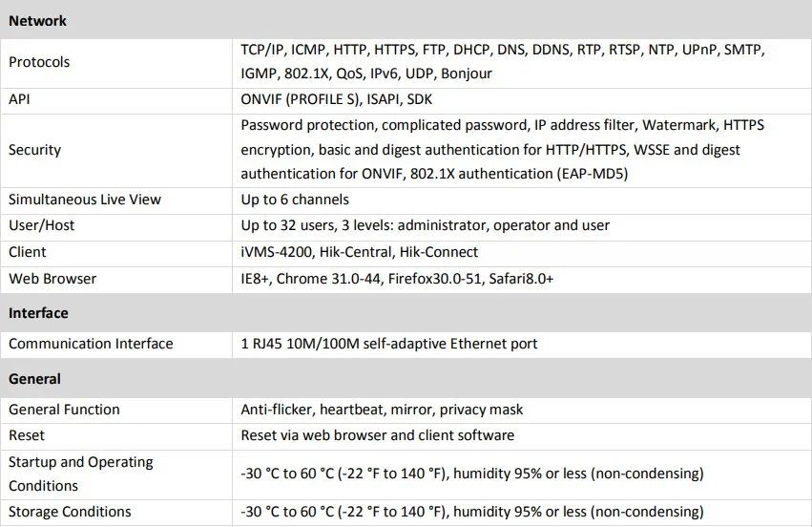812x527 pixels.
Task: Click the TCP/IP protocols list text
Action: (502, 62)
